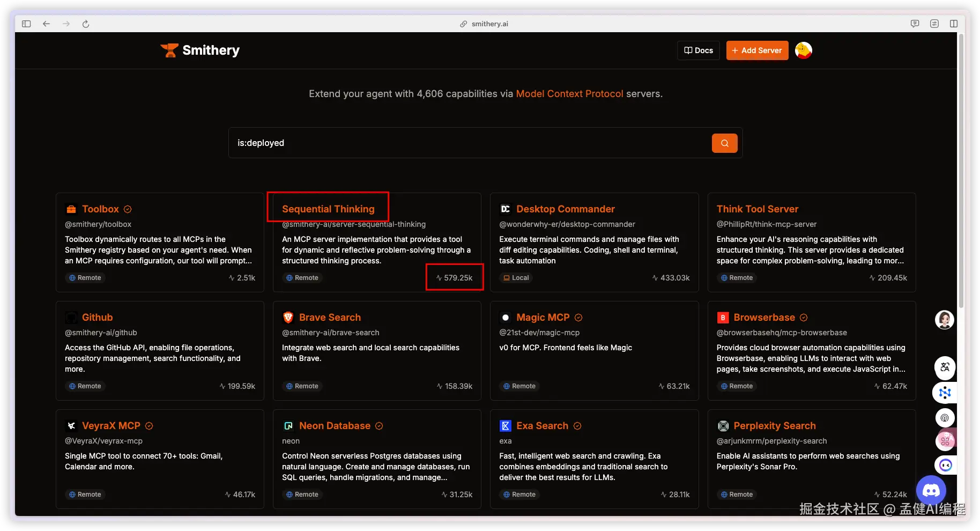Click the Desktop Commander DC icon
The width and height of the screenshot is (980, 531).
pyautogui.click(x=506, y=209)
